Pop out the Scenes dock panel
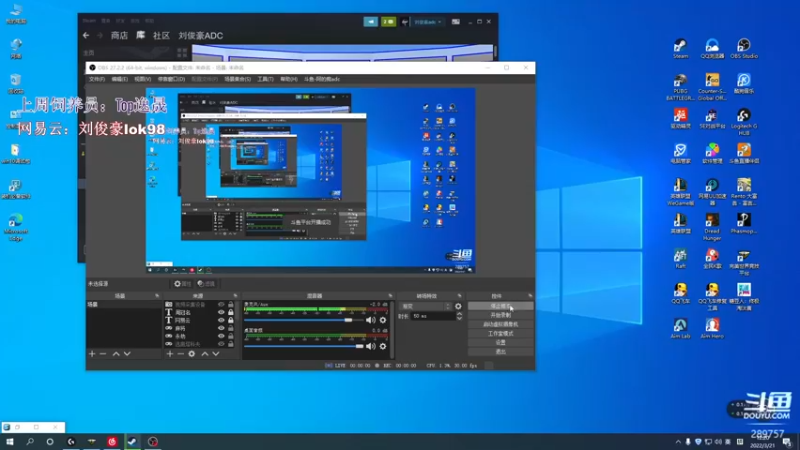The width and height of the screenshot is (800, 450). tap(157, 296)
